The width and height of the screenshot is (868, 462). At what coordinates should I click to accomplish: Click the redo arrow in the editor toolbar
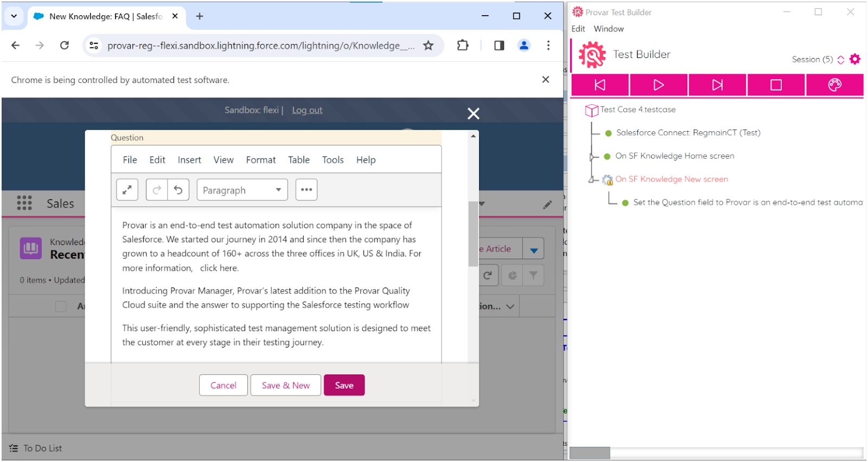[x=157, y=190]
